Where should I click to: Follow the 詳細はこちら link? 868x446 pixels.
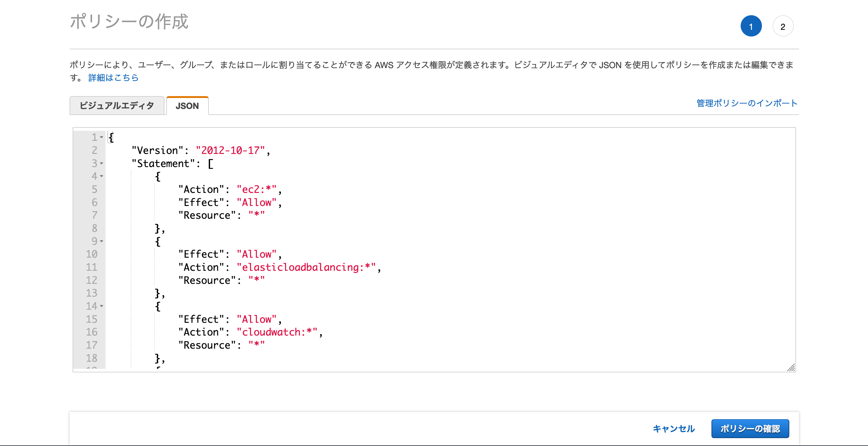click(x=113, y=78)
